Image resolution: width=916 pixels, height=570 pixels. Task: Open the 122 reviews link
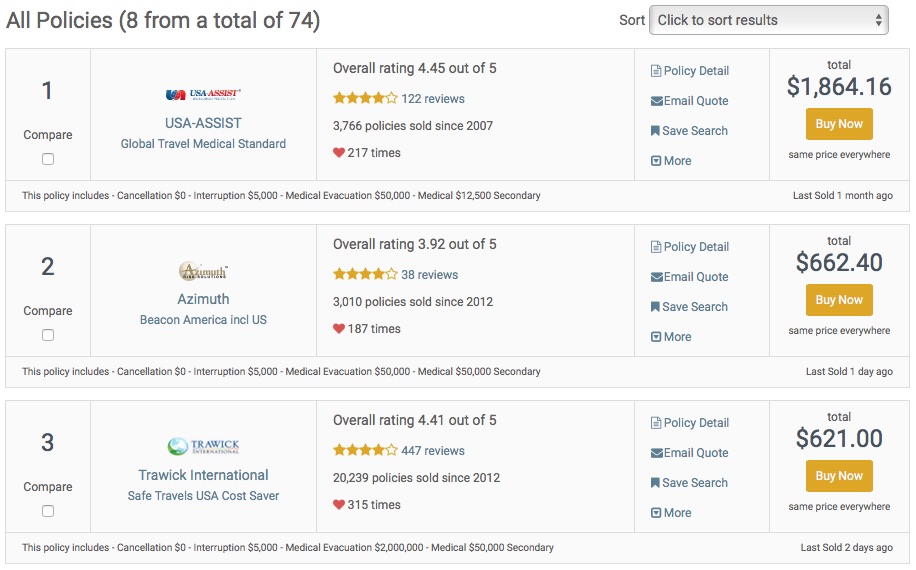433,99
